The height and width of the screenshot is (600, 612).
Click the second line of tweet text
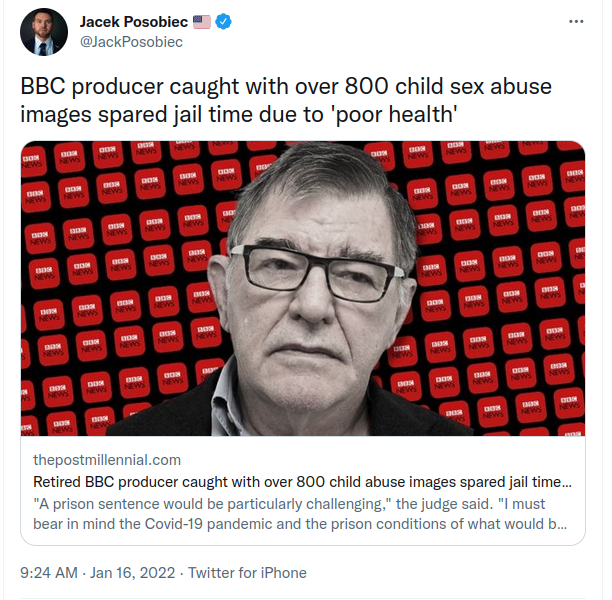coord(238,114)
